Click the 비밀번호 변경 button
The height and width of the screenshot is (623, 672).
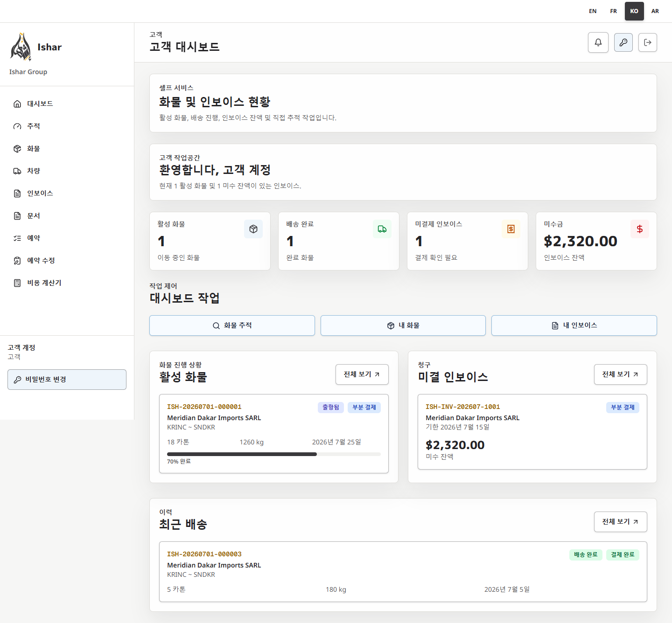point(67,380)
